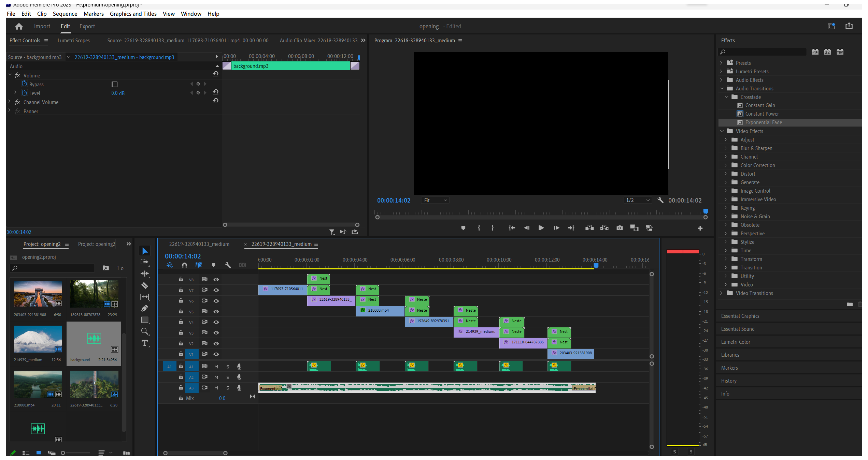This screenshot has height=460, width=868.
Task: Click the Slip tool icon
Action: (146, 297)
